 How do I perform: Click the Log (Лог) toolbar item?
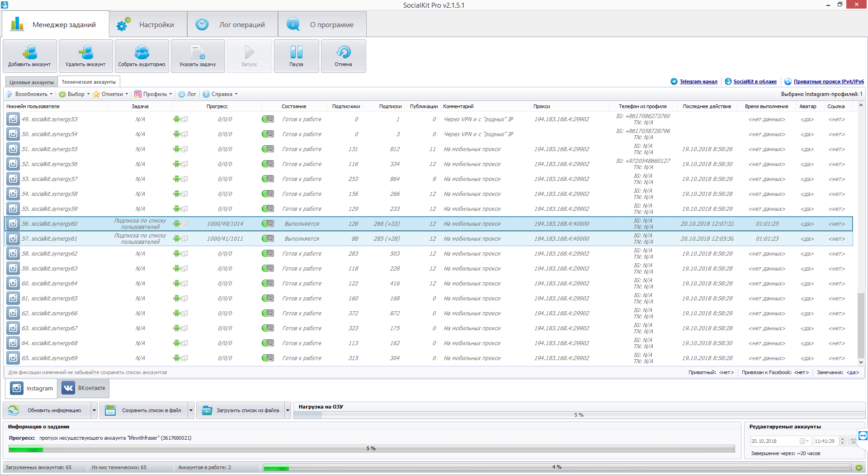(x=187, y=94)
